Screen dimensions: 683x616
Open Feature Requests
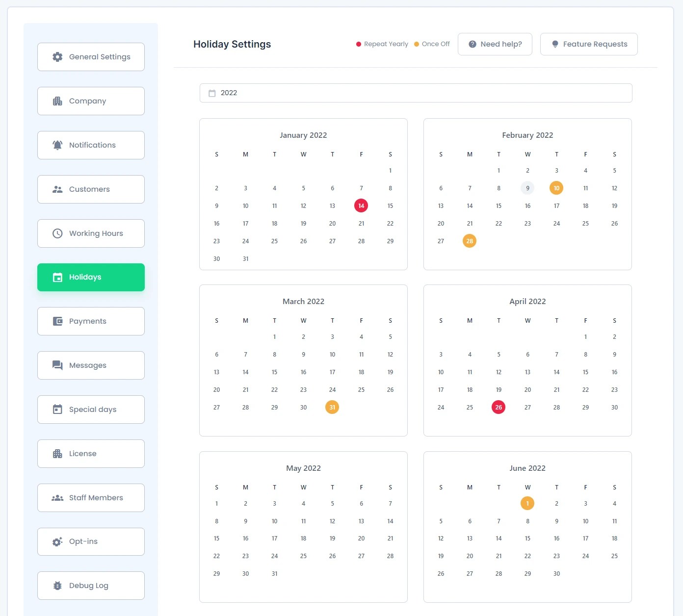[x=588, y=44]
